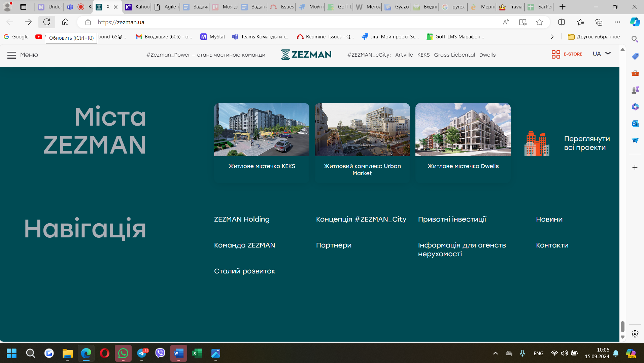This screenshot has height=363, width=644.
Task: Switch to the Kahoot browser tab
Action: (x=138, y=7)
